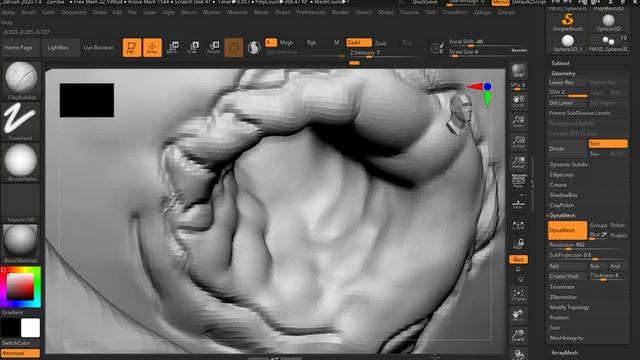The width and height of the screenshot is (640, 360).
Task: Expand the EdgeLoop section
Action: [561, 175]
